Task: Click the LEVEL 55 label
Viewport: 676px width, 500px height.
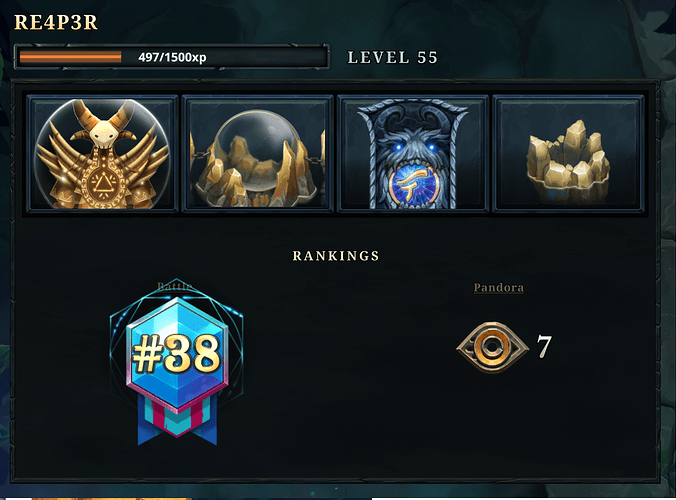Action: pyautogui.click(x=393, y=57)
